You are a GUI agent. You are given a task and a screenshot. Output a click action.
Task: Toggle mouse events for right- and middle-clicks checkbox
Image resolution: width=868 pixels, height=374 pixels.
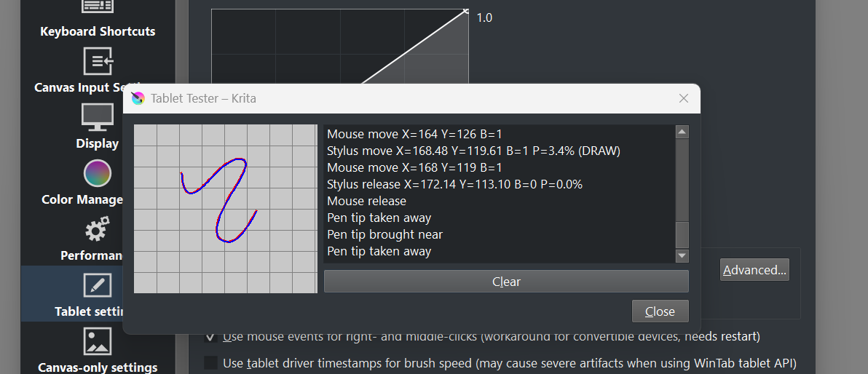[x=210, y=337]
